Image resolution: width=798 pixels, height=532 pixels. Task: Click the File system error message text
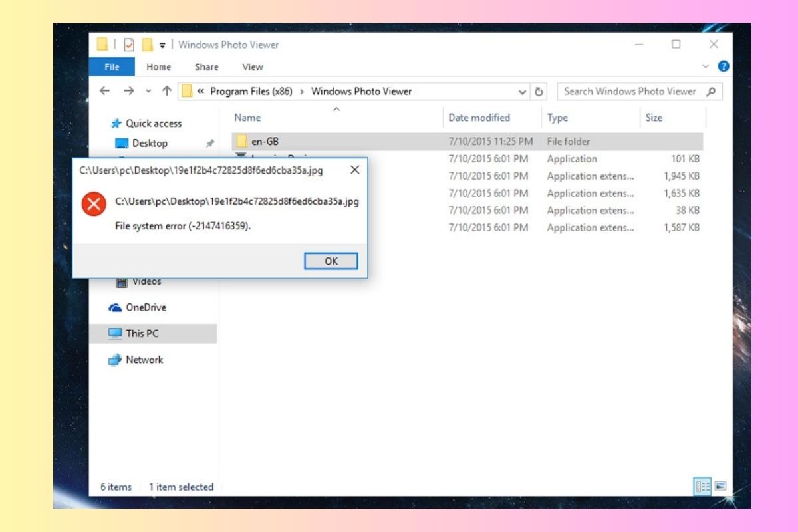184,226
